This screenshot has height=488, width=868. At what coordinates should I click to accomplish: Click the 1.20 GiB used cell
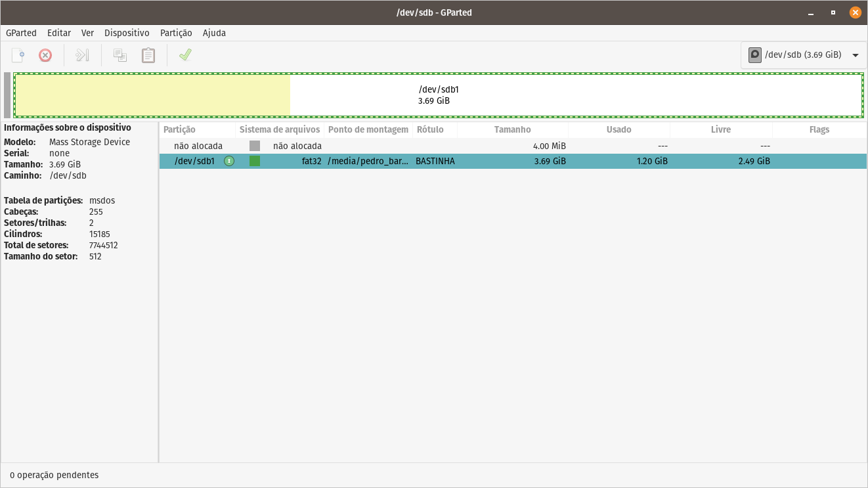pyautogui.click(x=652, y=161)
